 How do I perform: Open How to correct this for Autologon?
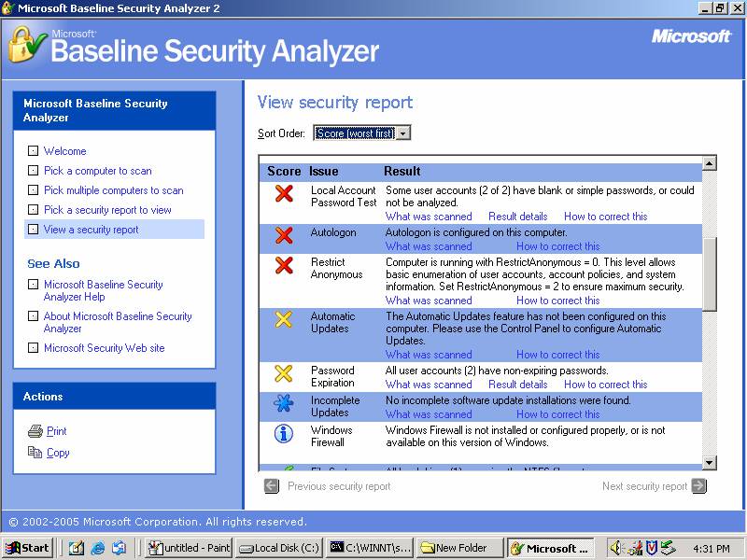[557, 246]
